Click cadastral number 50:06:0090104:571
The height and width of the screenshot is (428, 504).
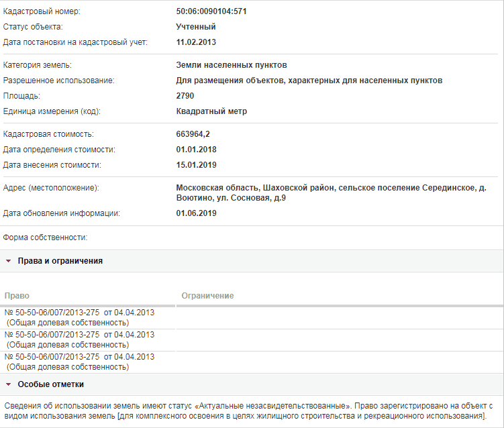[x=211, y=11]
